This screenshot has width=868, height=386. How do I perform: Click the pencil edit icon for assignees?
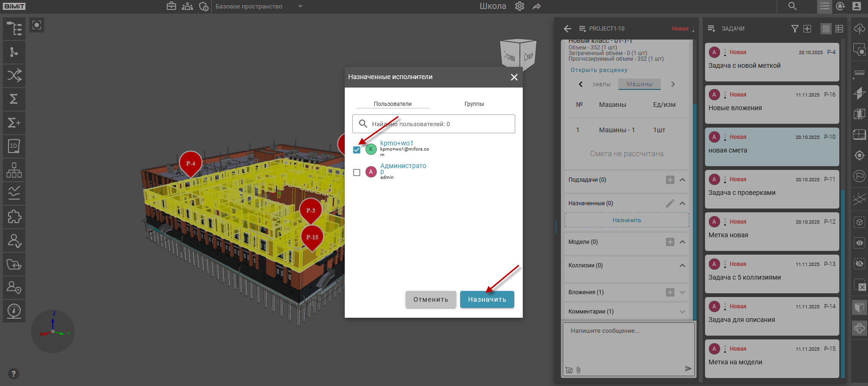670,203
